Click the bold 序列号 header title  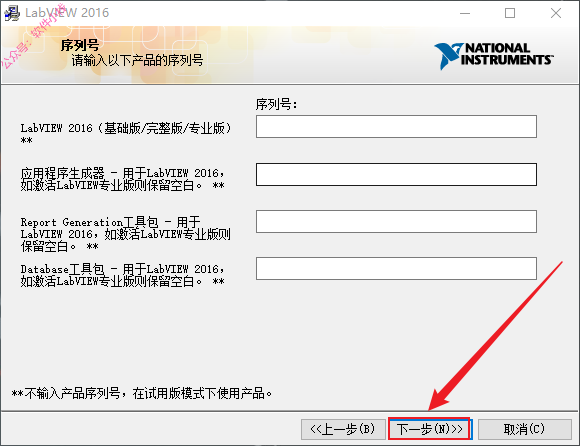point(80,45)
